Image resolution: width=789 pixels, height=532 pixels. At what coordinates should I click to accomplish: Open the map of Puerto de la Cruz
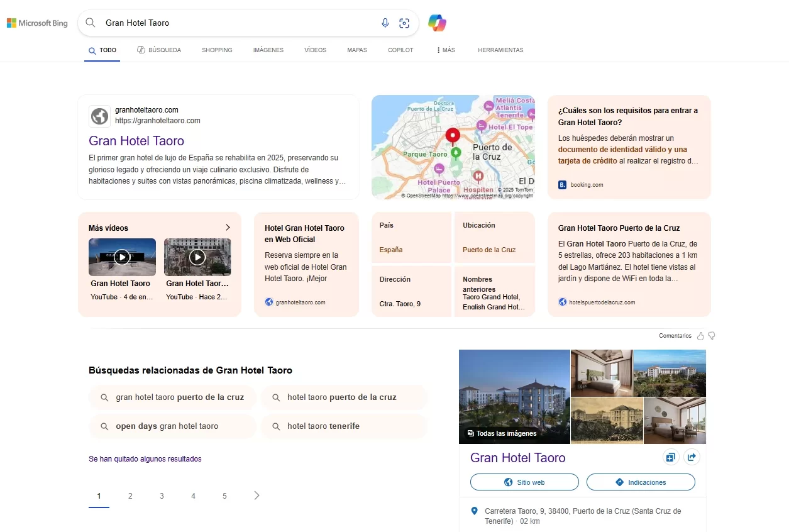pos(453,147)
